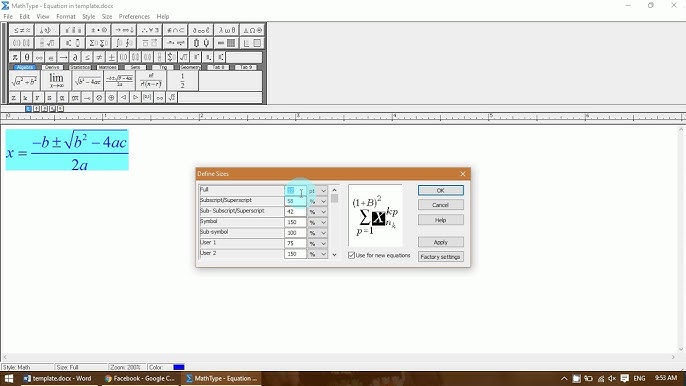
Task: Insert the one-half fraction expression
Action: (x=182, y=81)
